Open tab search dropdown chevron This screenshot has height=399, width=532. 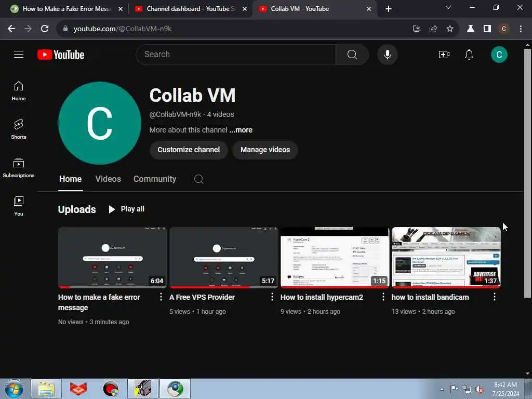point(448,7)
